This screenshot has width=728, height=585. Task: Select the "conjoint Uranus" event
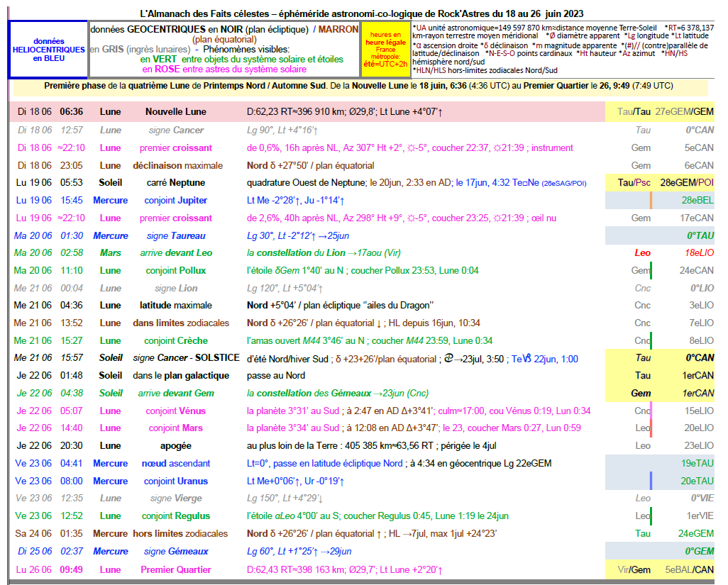tap(175, 481)
